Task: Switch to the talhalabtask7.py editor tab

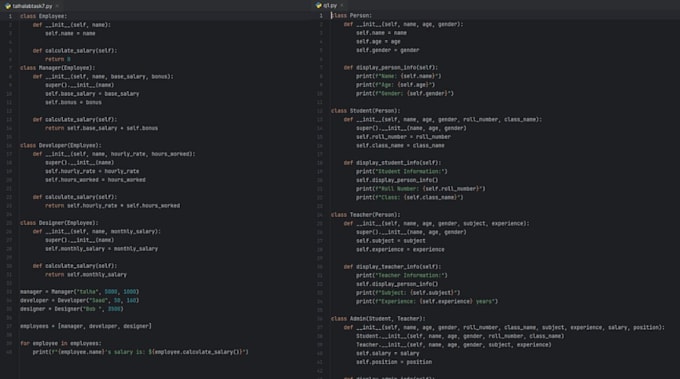Action: 32,6
